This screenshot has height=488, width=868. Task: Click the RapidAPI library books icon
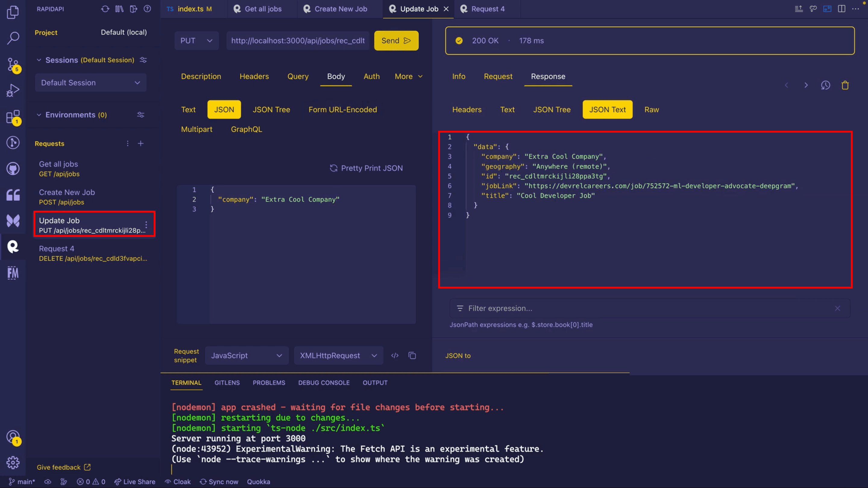point(119,9)
